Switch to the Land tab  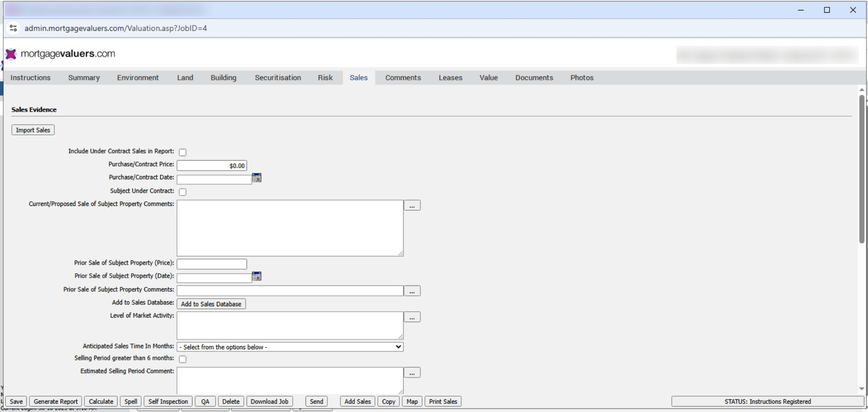(x=185, y=78)
